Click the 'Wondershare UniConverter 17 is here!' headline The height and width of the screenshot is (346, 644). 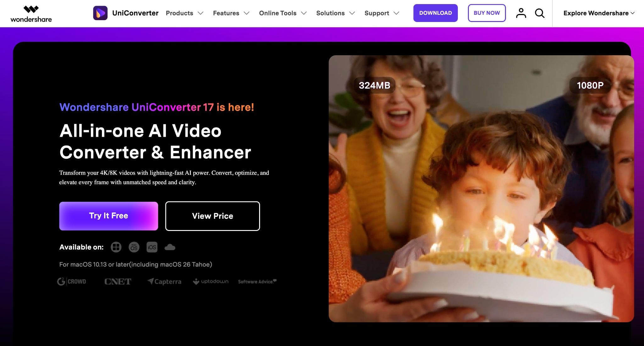[157, 107]
